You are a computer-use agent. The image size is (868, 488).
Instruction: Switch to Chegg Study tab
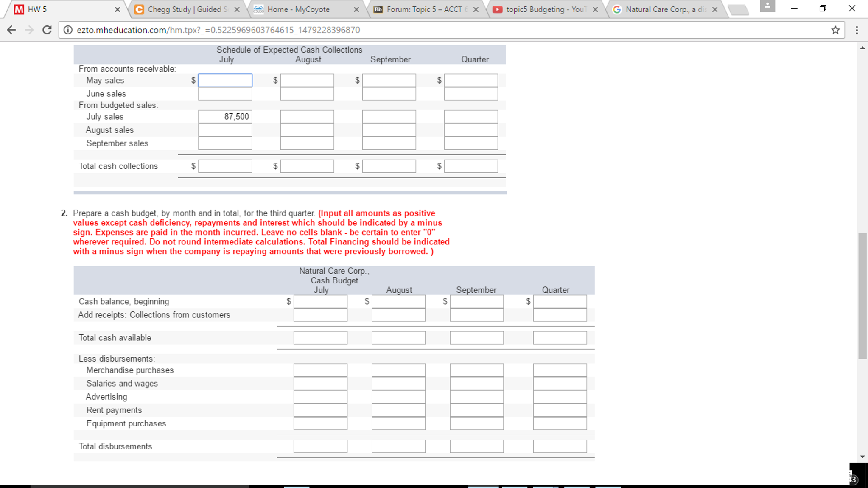coord(185,9)
